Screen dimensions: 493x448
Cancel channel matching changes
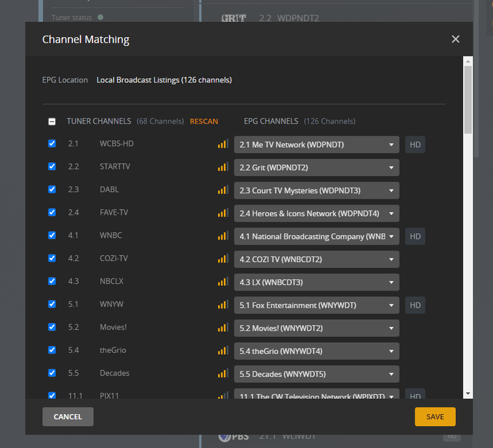[68, 417]
